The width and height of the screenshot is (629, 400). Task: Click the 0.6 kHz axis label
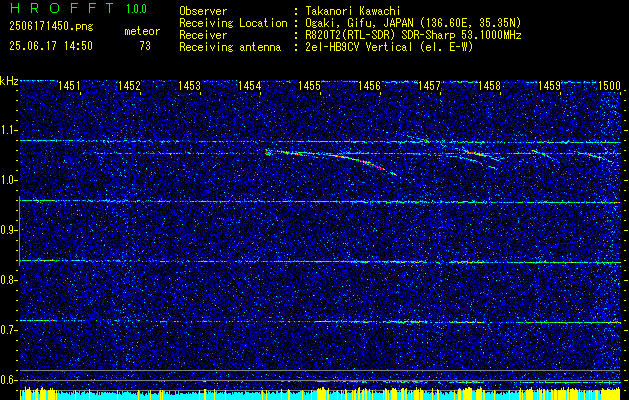(8, 380)
